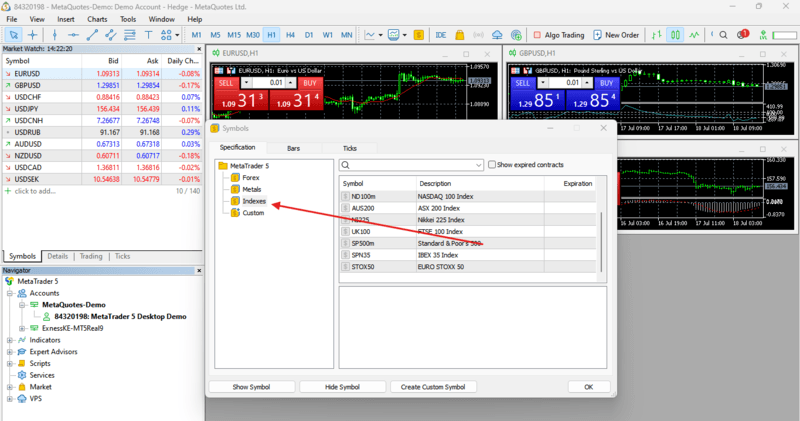Switch to D1 timeframe
Screen dimensions: 800x421
309,35
